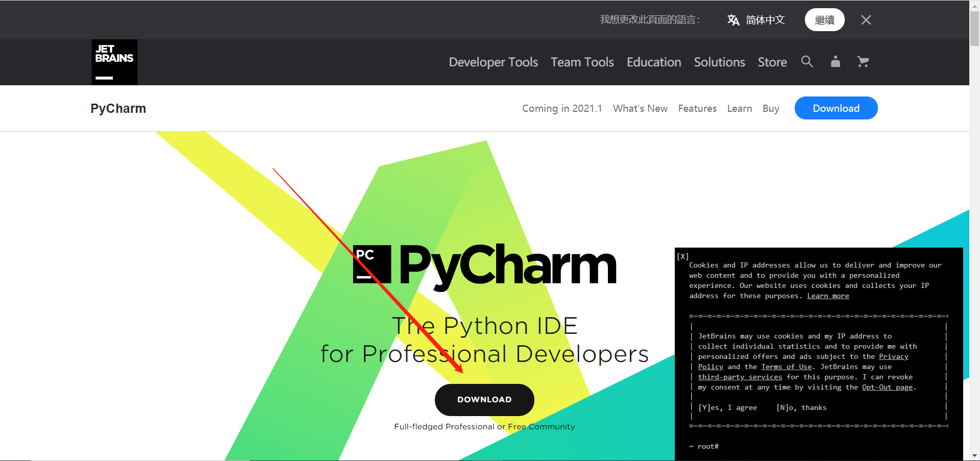The height and width of the screenshot is (461, 980).
Task: Click the black DOWNLOAD button
Action: pyautogui.click(x=484, y=400)
